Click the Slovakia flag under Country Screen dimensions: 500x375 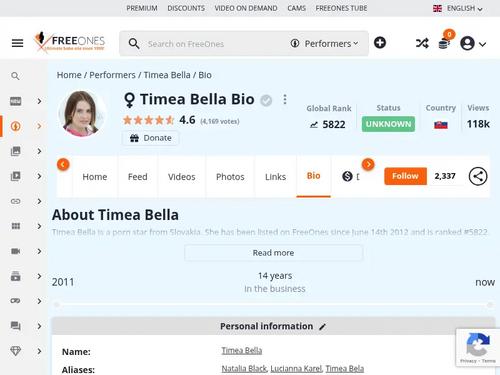coord(441,125)
